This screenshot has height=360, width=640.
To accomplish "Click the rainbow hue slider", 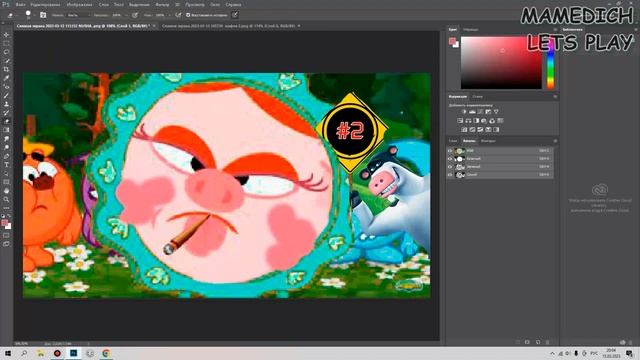I will coord(551,62).
